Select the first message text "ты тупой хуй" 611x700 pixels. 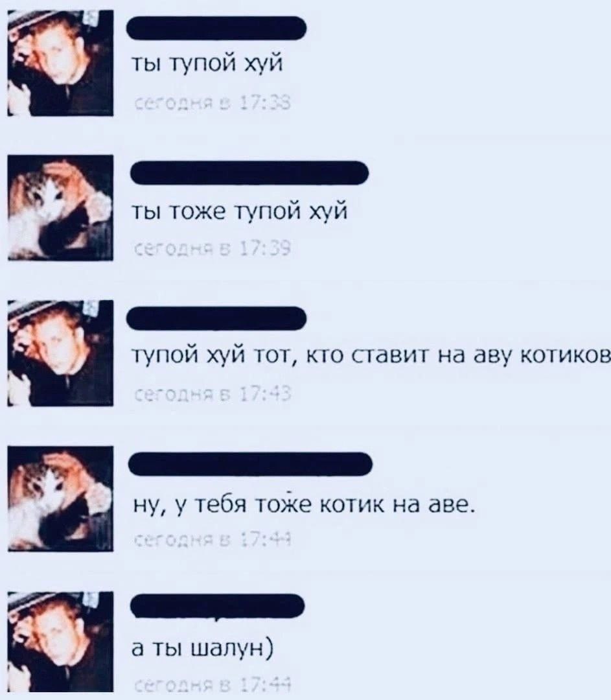pos(207,65)
